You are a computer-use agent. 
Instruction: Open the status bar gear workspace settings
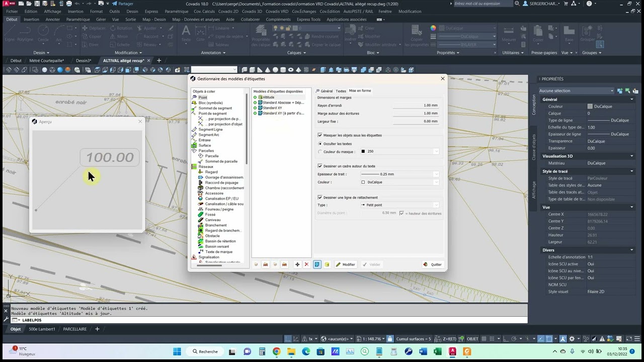[572, 339]
